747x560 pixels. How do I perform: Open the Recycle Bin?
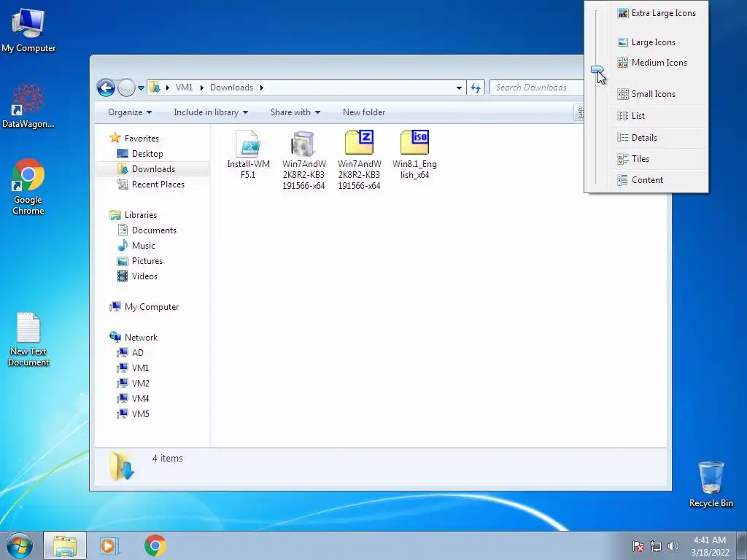point(711,484)
